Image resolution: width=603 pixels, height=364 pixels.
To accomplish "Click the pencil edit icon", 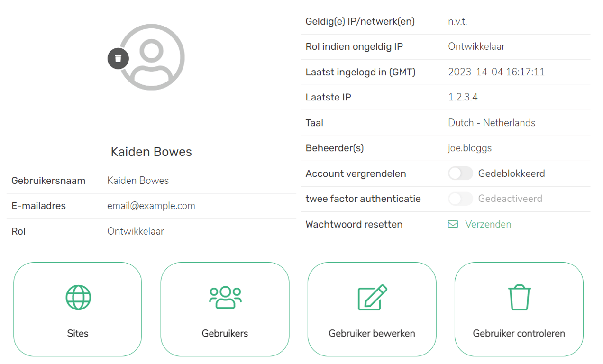I will point(372,297).
